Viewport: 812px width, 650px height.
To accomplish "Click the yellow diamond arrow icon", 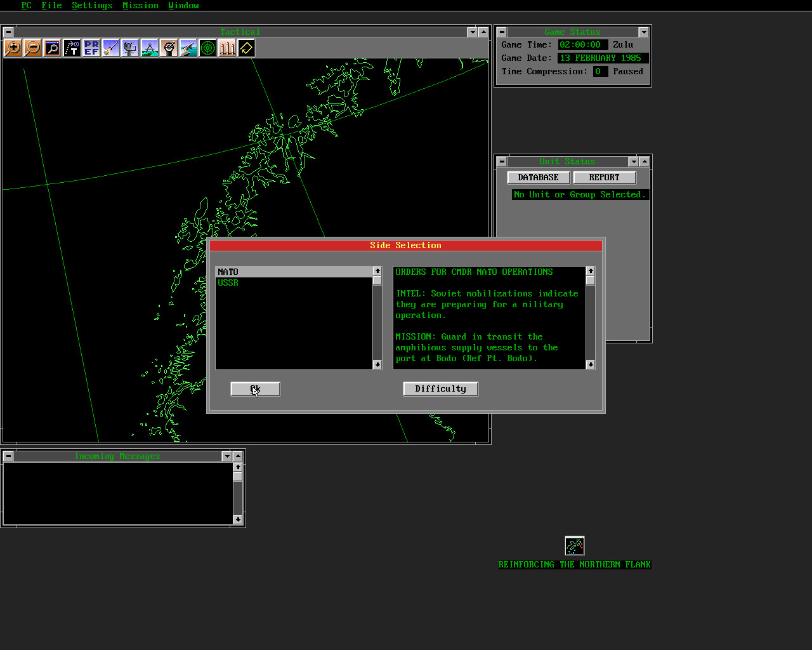I will (246, 48).
